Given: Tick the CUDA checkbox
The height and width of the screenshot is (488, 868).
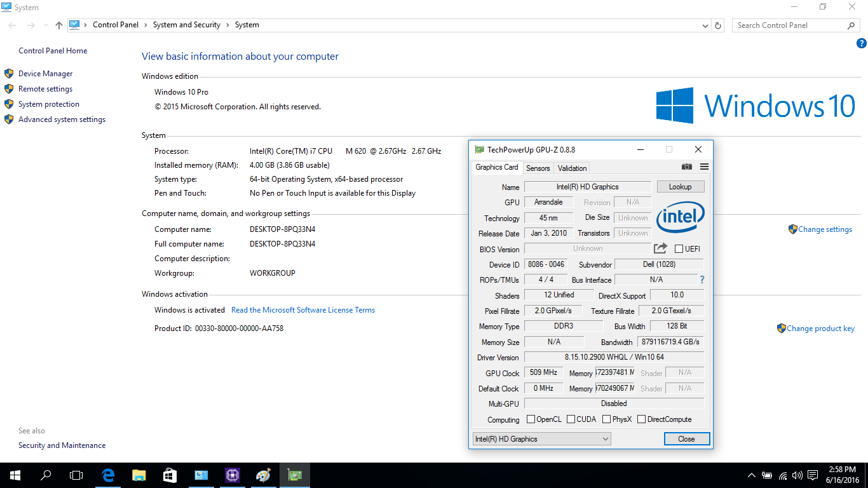Looking at the screenshot, I should click(x=571, y=419).
